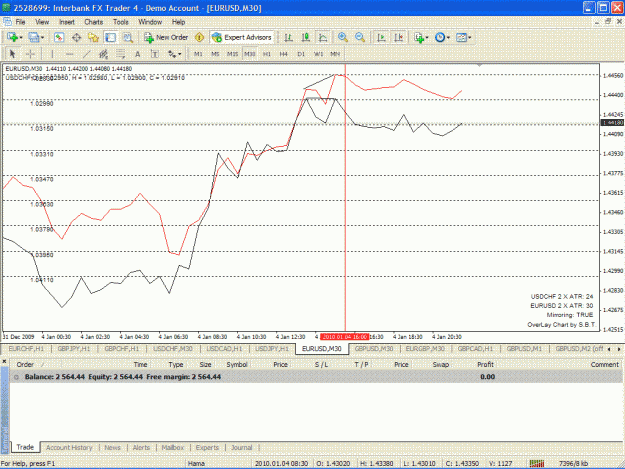Image resolution: width=625 pixels, height=469 pixels.
Task: Select the trendline tool
Action: 86,54
